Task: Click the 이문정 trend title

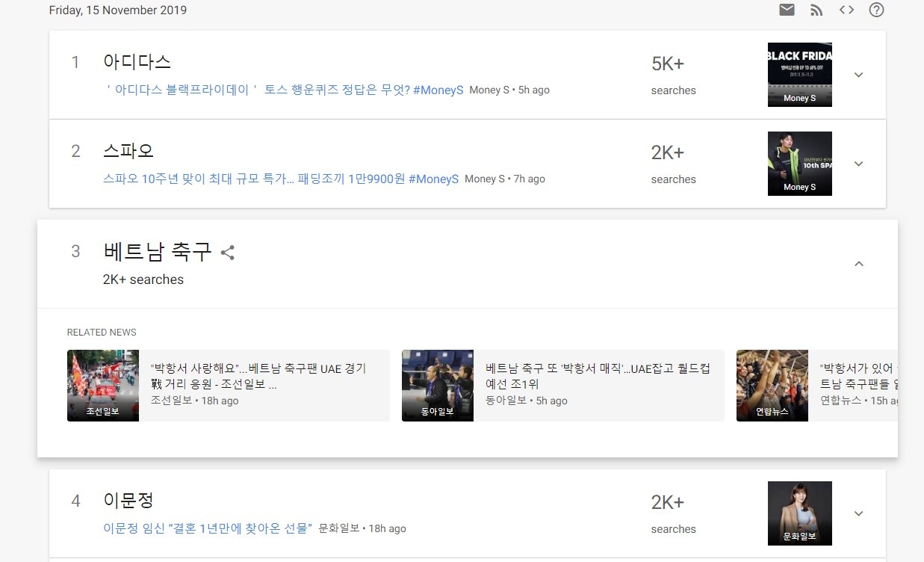Action: (128, 500)
